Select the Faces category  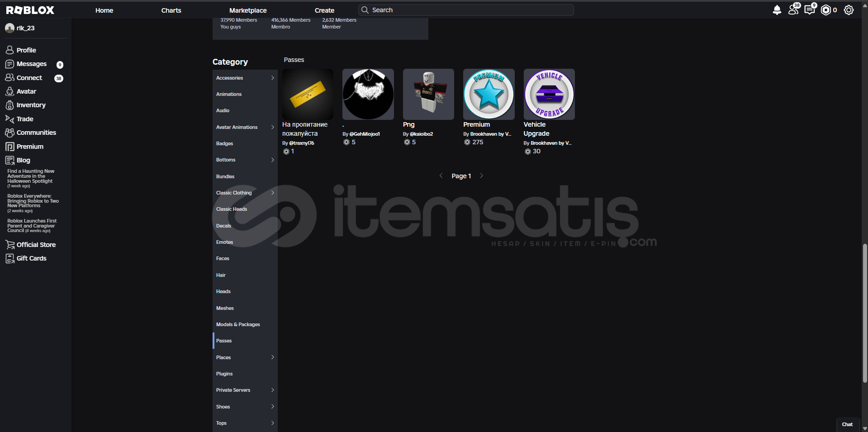click(x=245, y=258)
